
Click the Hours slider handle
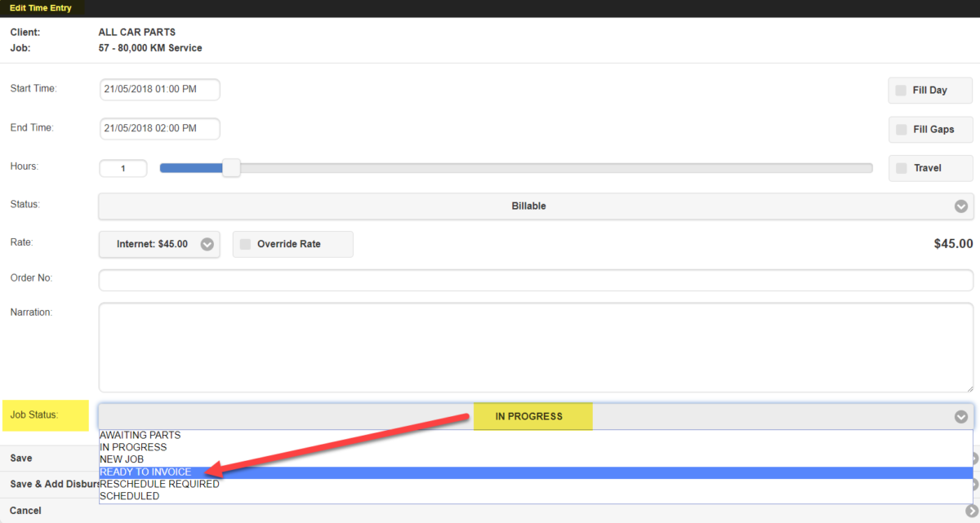tap(230, 167)
